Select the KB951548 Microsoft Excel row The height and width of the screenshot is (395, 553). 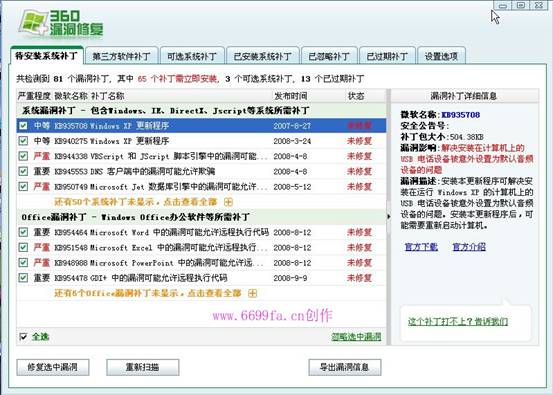pos(201,247)
